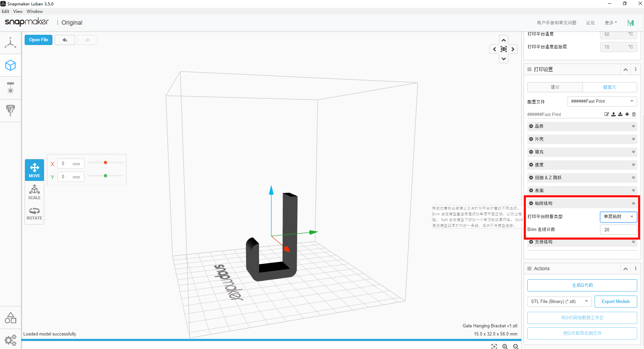Image resolution: width=644 pixels, height=349 pixels.
Task: Click the Undo arrow button
Action: (x=65, y=40)
